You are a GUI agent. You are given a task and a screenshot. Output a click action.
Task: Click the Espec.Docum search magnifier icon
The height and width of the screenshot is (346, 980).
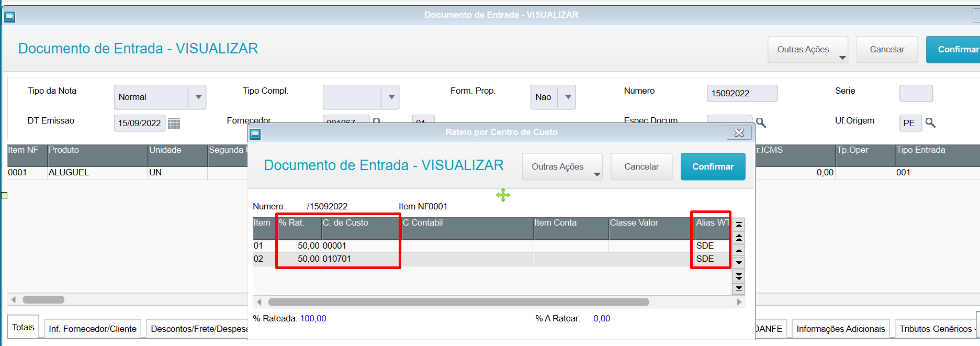coord(761,122)
